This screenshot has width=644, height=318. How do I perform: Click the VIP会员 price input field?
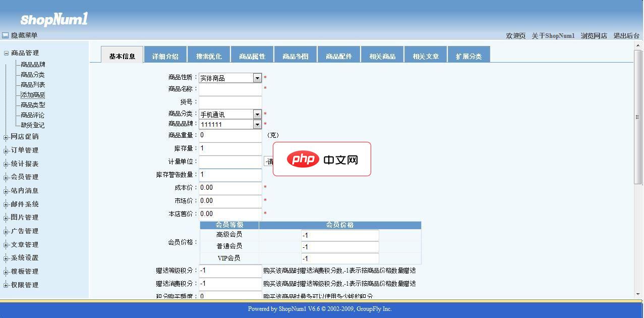(339, 258)
